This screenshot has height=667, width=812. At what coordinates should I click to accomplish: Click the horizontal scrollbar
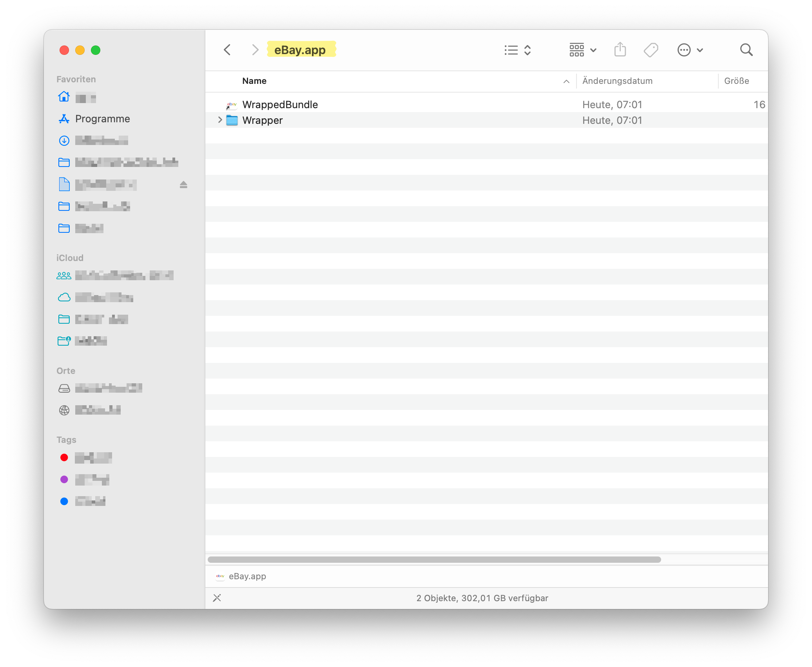coord(434,559)
